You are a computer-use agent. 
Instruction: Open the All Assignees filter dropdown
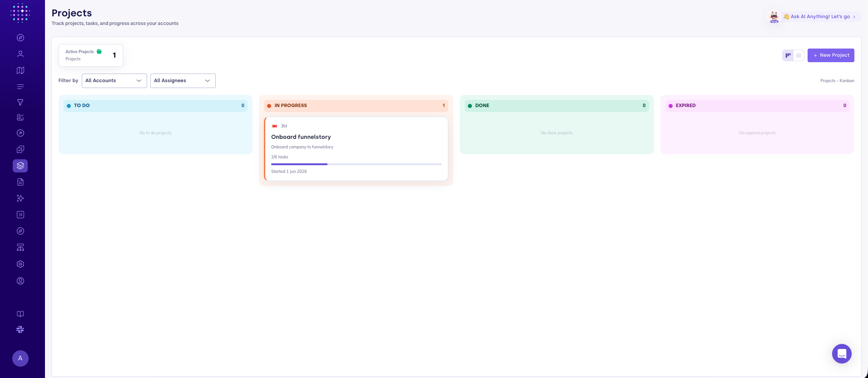(x=183, y=81)
